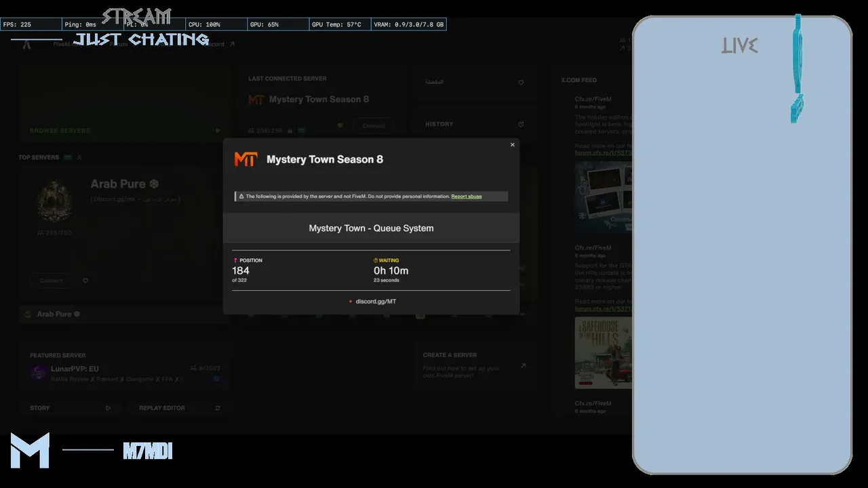The width and height of the screenshot is (868, 488).
Task: Click the Replay Editor refresh icon
Action: [x=218, y=408]
